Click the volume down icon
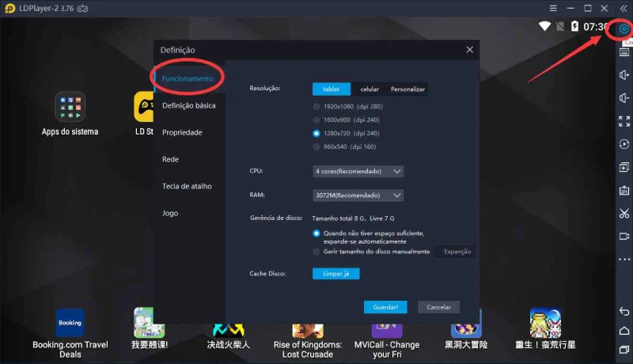Viewport: 633px width, 364px height. coord(624,98)
